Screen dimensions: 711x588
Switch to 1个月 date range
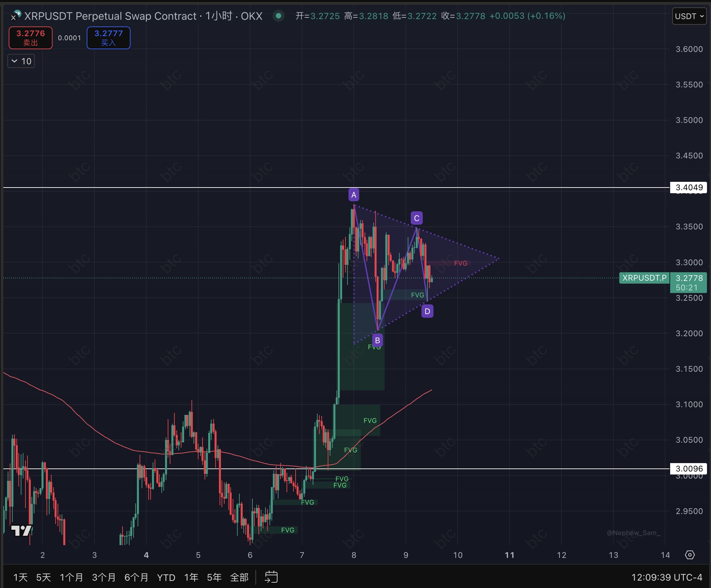71,577
